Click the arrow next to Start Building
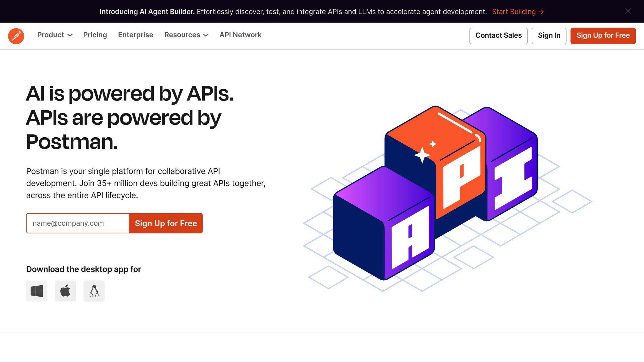The image size is (644, 362). point(541,12)
